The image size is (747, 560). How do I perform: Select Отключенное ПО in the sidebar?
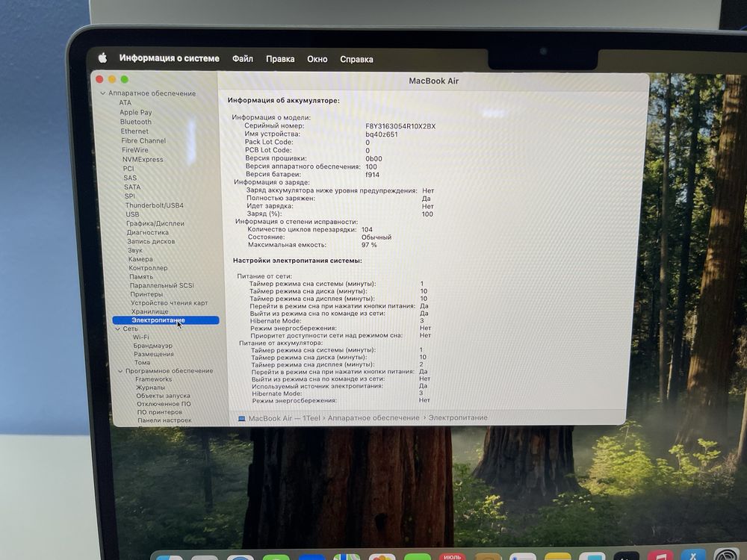pyautogui.click(x=164, y=404)
